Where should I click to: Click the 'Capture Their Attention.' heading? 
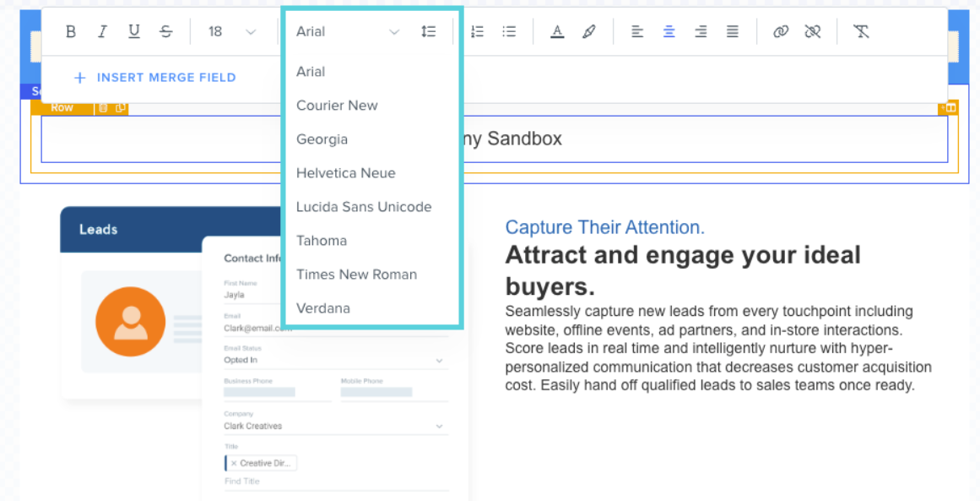[605, 227]
